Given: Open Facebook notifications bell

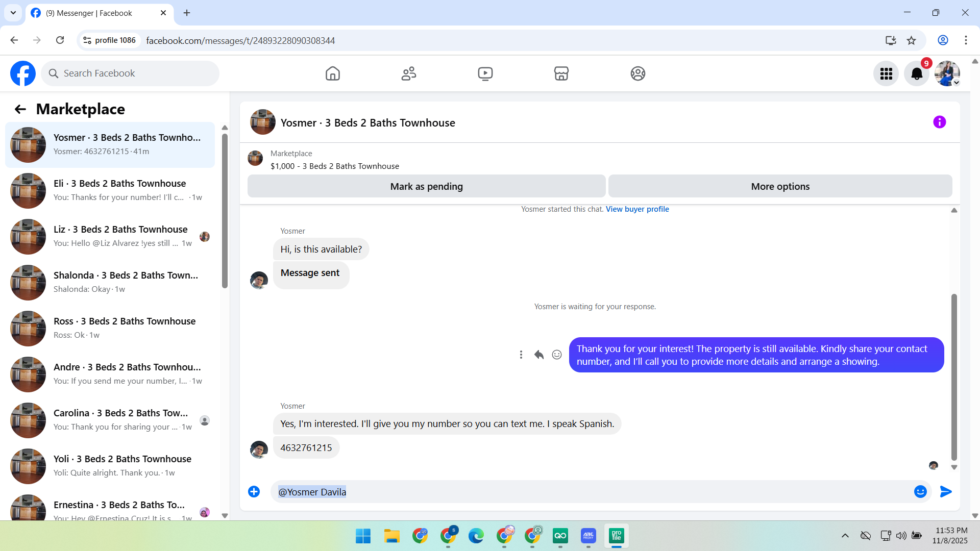Looking at the screenshot, I should tap(917, 74).
